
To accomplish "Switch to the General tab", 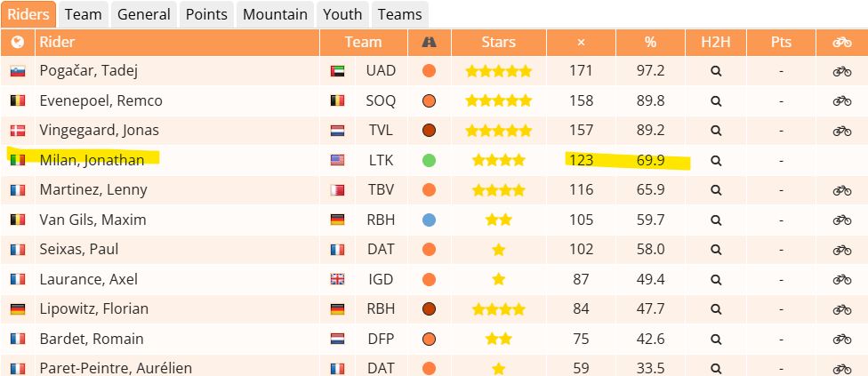I will tap(144, 14).
